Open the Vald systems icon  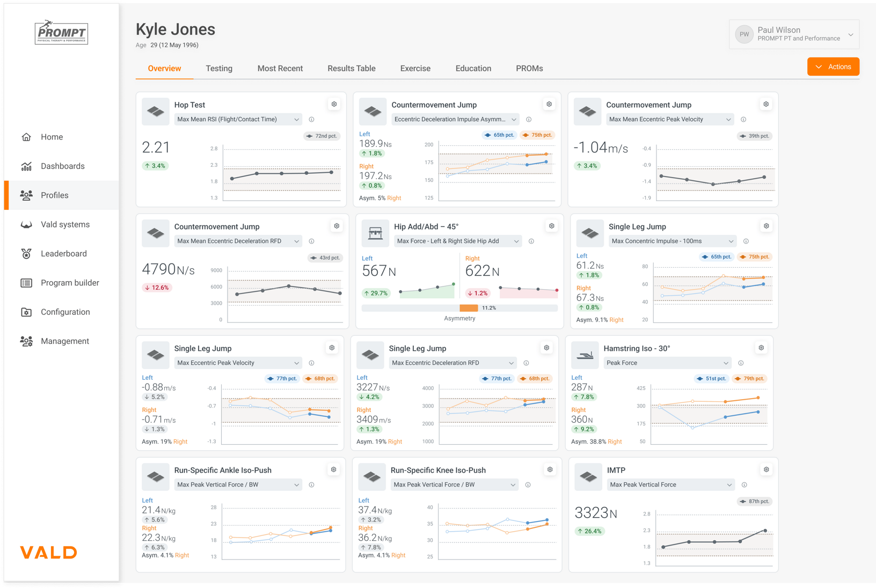point(26,224)
